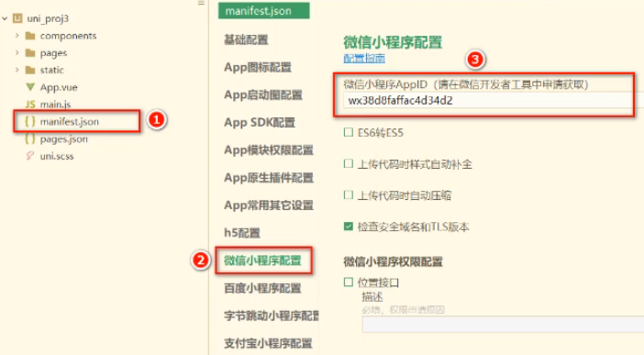The height and width of the screenshot is (355, 644).
Task: Expand the pages folder chevron
Action: point(17,52)
